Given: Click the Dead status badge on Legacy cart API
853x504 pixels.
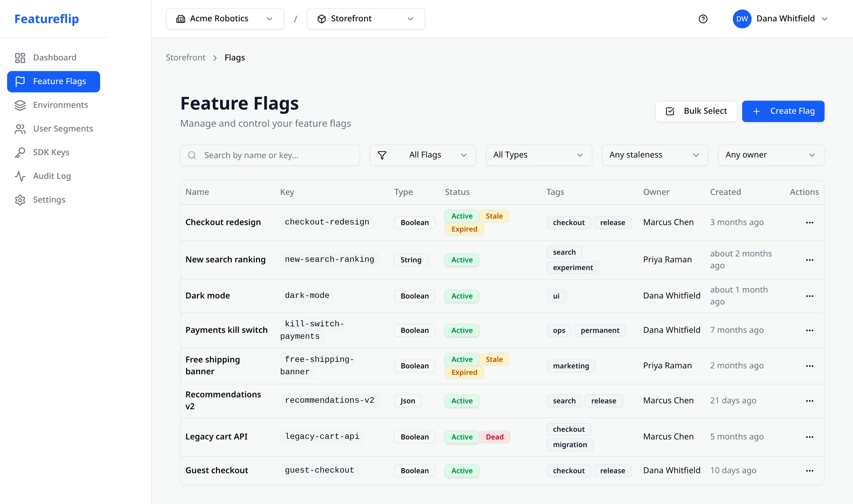Looking at the screenshot, I should tap(494, 437).
